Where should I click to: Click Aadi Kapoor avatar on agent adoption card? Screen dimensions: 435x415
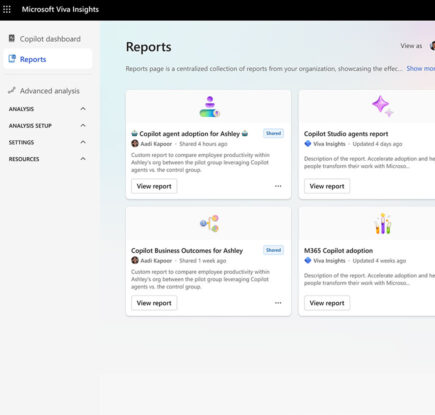click(135, 144)
